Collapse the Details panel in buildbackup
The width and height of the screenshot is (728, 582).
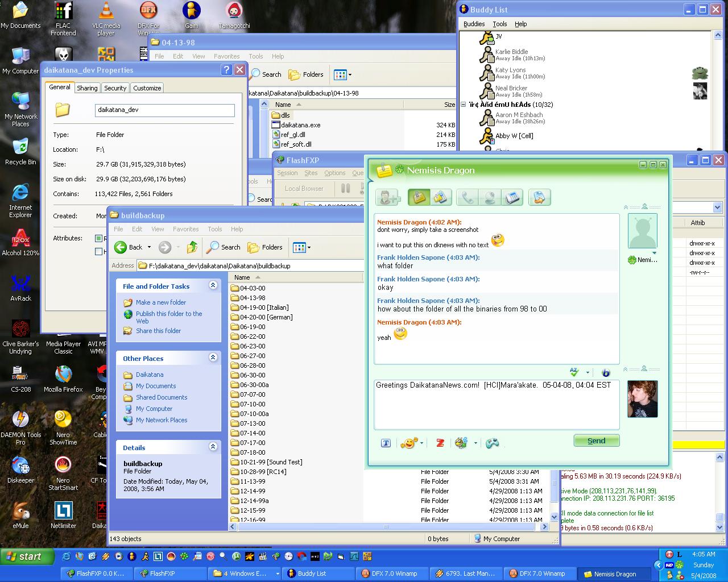coord(213,447)
